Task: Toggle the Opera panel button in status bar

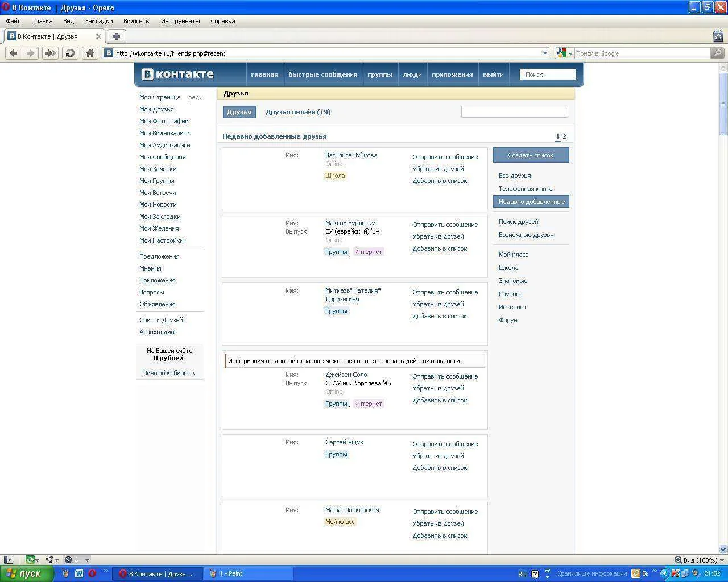Action: pyautogui.click(x=8, y=560)
